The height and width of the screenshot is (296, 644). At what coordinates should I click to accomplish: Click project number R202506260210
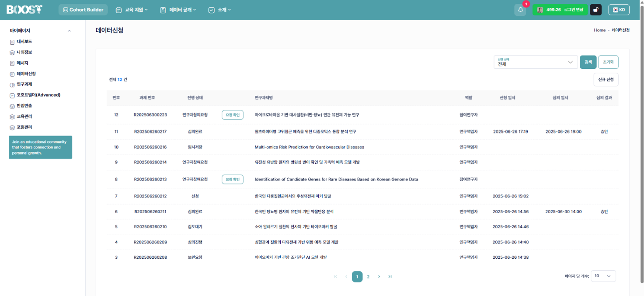click(150, 227)
